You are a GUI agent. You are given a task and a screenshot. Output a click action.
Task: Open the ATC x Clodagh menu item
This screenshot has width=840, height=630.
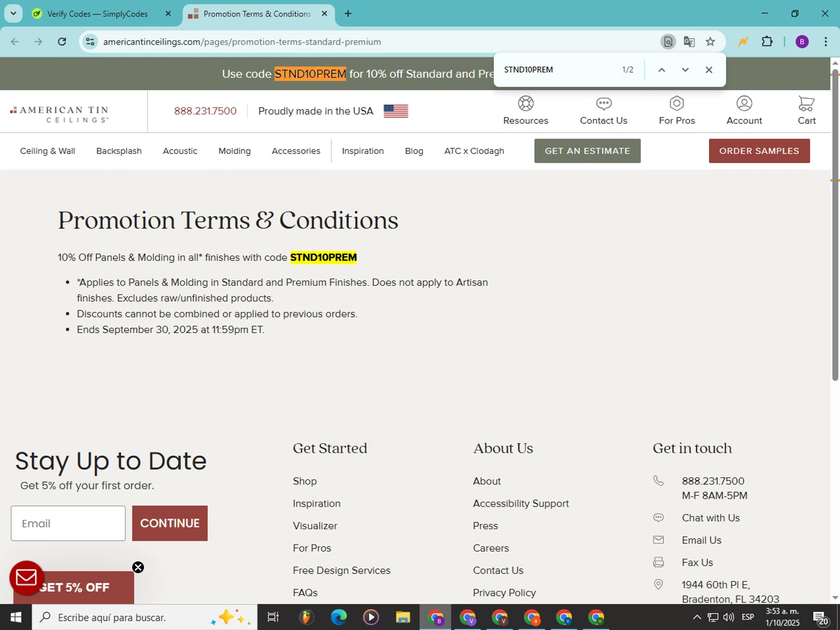coord(474,151)
